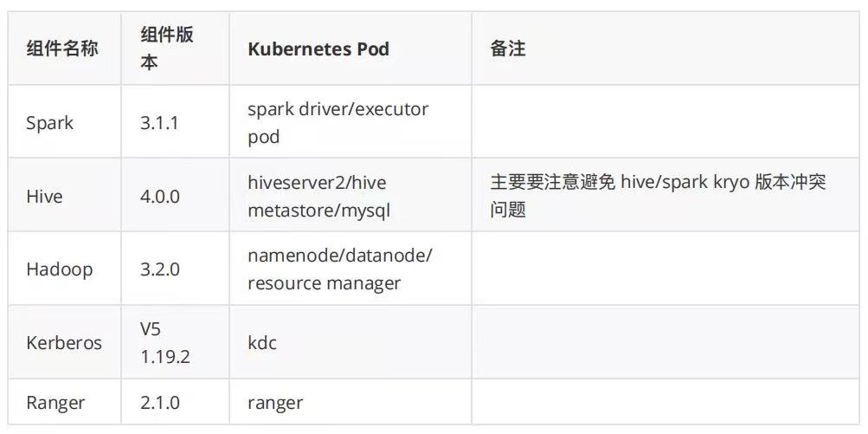Click the spark driver/executor pod cell

click(x=350, y=122)
